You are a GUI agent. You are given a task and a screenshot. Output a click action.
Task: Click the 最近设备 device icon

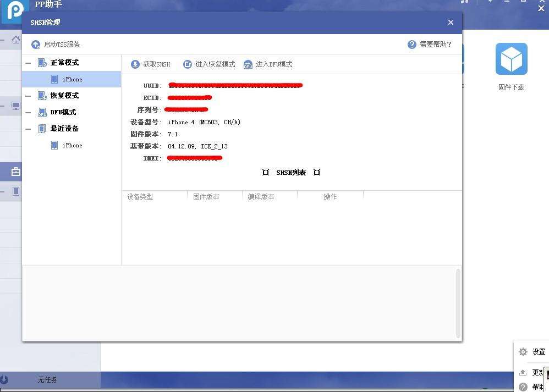coord(42,129)
